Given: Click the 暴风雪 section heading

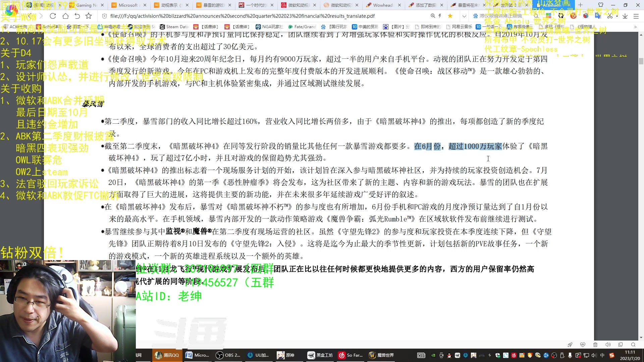Looking at the screenshot, I should coord(93,104).
